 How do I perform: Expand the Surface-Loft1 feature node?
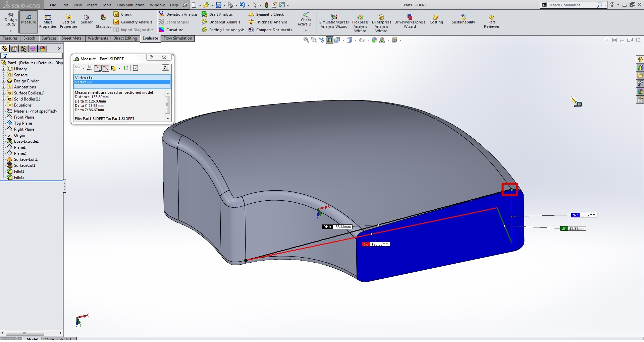[x=4, y=159]
